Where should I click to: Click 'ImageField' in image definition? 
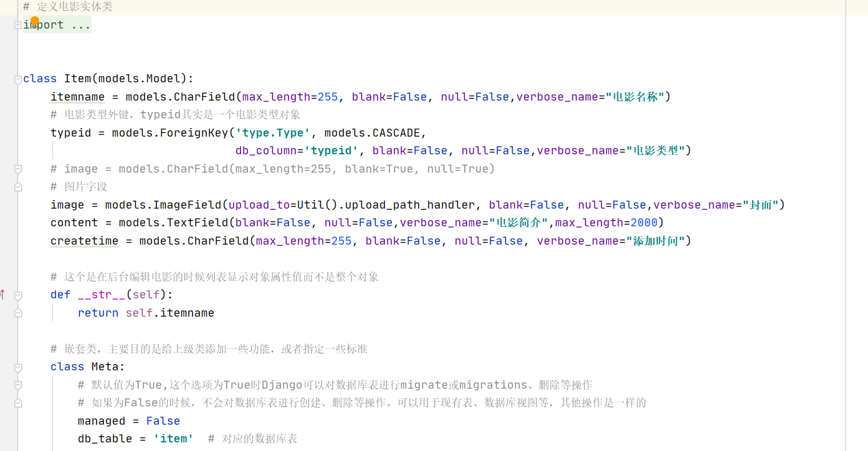pos(187,205)
